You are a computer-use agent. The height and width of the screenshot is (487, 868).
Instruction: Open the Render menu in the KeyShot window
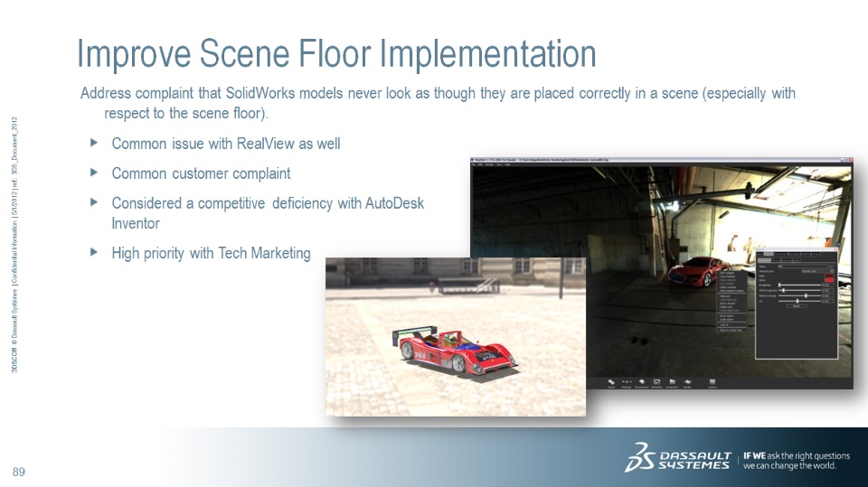pyautogui.click(x=489, y=164)
